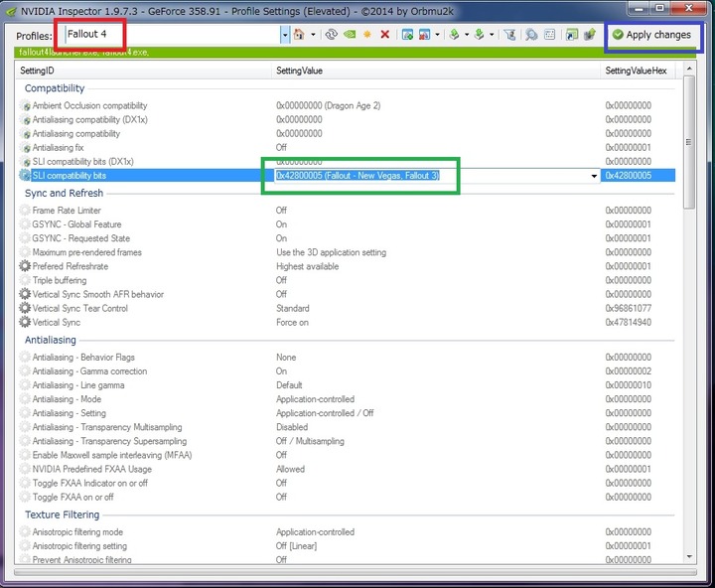Open dropdown beside remove application icon
715x588 pixels.
click(x=437, y=34)
